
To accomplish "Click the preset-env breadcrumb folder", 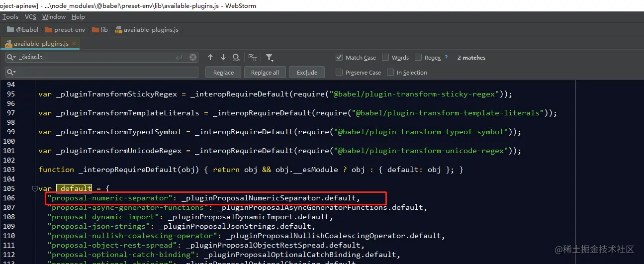I will pos(65,30).
